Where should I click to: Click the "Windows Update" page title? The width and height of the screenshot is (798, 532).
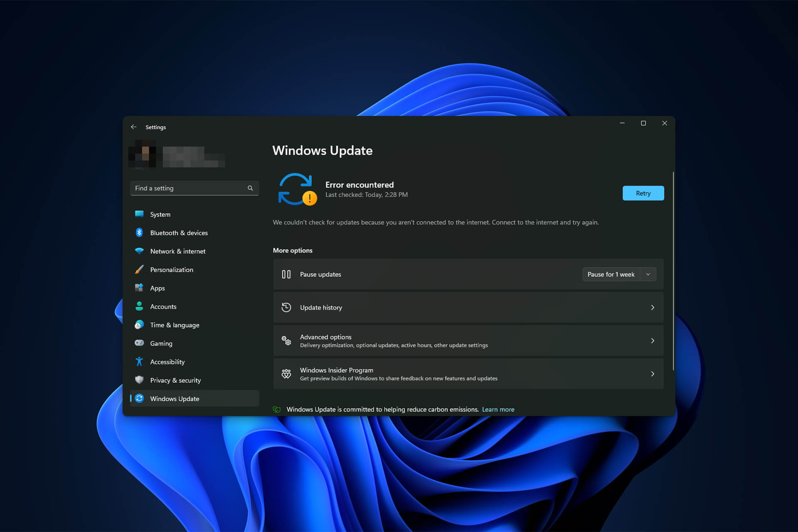tap(322, 150)
